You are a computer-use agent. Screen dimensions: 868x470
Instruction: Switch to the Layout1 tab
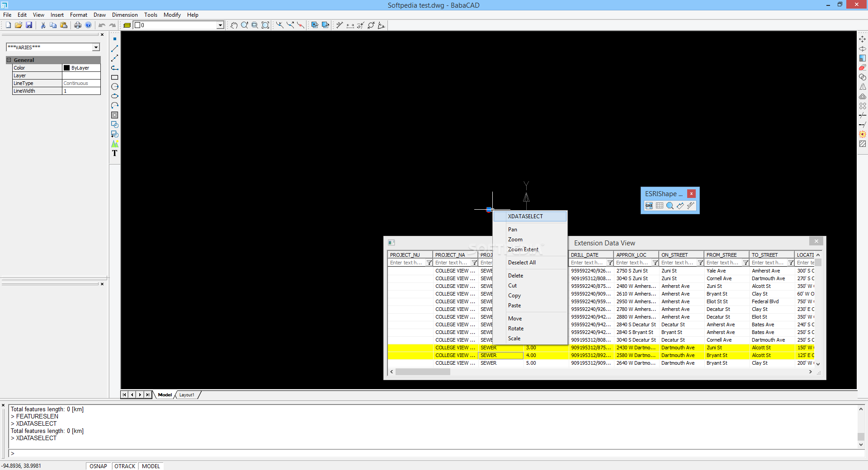187,395
